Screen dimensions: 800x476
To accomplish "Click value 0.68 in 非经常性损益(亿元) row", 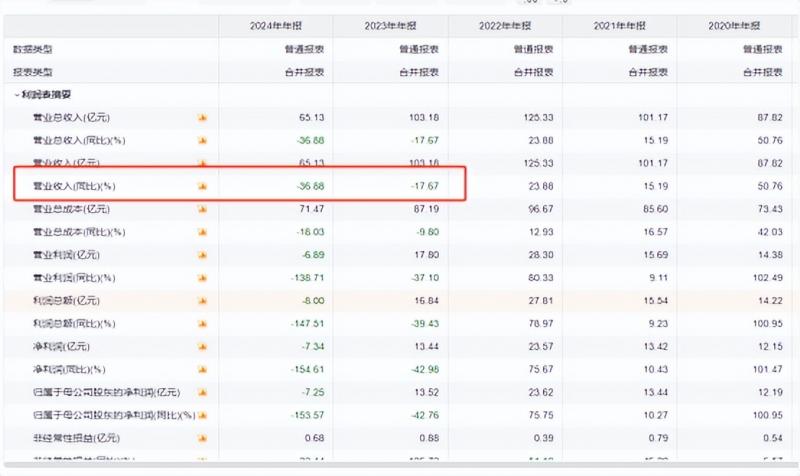I will (x=314, y=438).
